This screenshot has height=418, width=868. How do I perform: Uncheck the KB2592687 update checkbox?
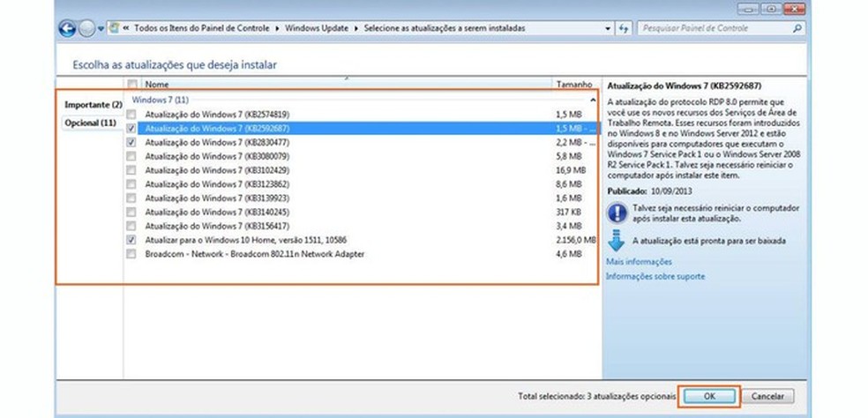pyautogui.click(x=131, y=129)
